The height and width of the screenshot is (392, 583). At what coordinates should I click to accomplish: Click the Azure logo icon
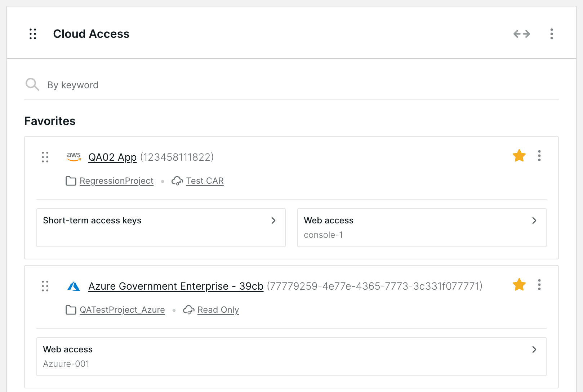click(x=74, y=286)
